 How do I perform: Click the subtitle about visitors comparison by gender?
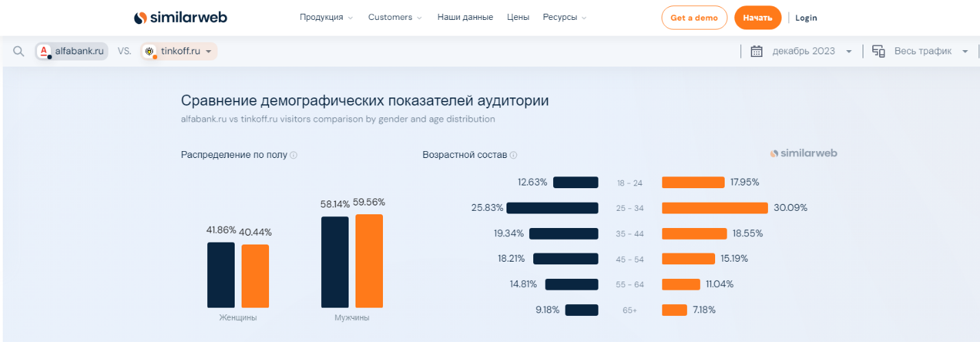[x=338, y=119]
